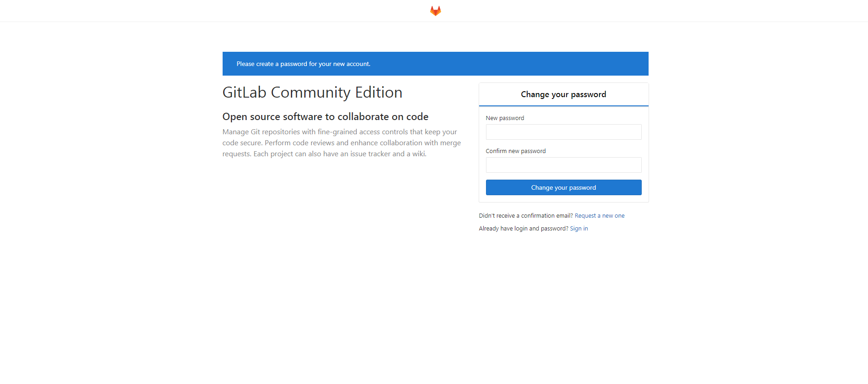Submit the Change your password button

563,187
